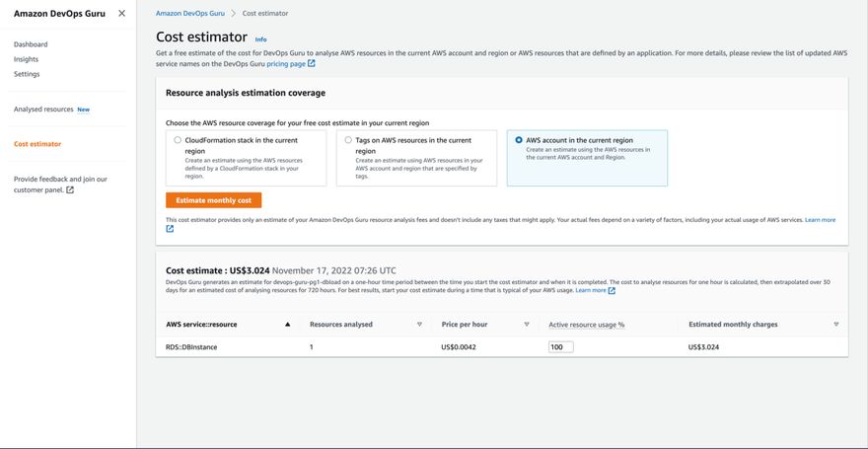Image resolution: width=868 pixels, height=449 pixels.
Task: Click pricing page external link icon
Action: [x=312, y=64]
